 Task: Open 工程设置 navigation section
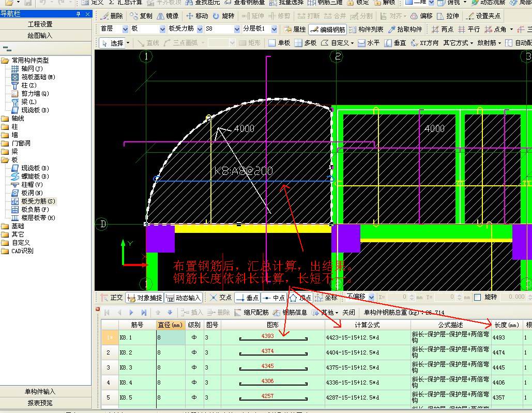pos(40,24)
